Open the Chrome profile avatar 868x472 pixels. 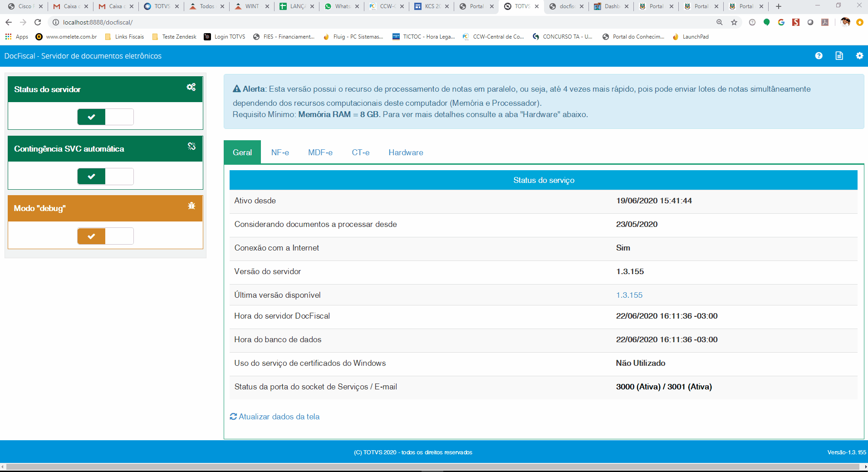coord(845,22)
